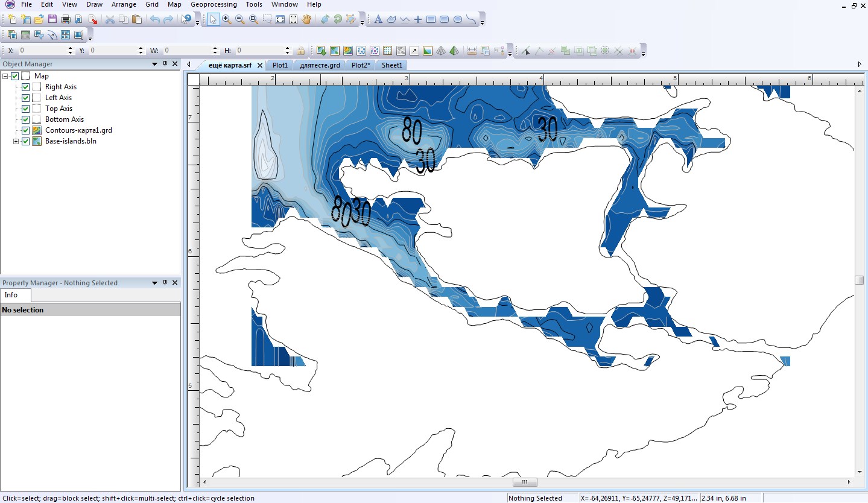Collapse the Map tree item
868x503 pixels.
click(x=6, y=75)
